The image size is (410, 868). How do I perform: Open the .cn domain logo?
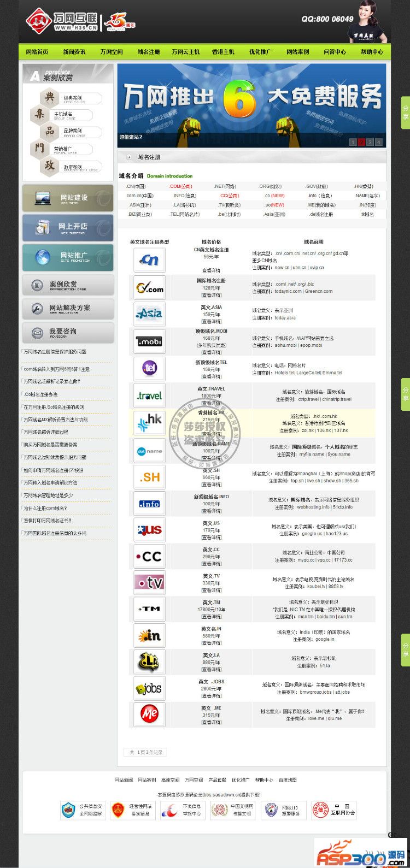point(149,260)
